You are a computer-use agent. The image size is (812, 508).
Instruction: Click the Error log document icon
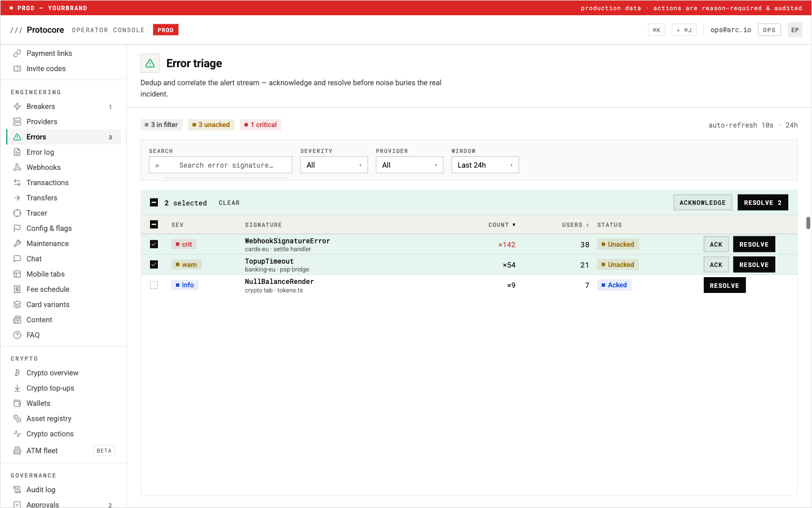[x=17, y=152]
